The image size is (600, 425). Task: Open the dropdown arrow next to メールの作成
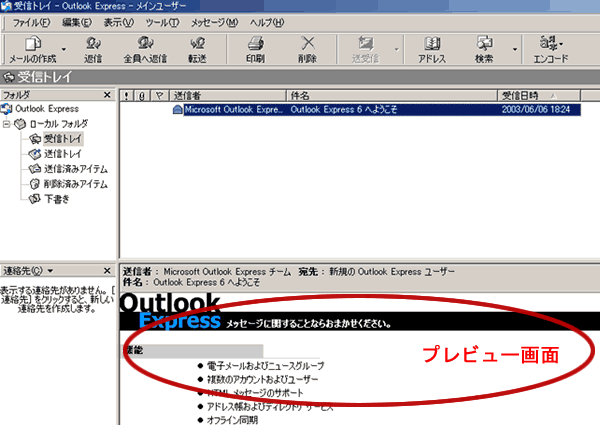tap(64, 49)
